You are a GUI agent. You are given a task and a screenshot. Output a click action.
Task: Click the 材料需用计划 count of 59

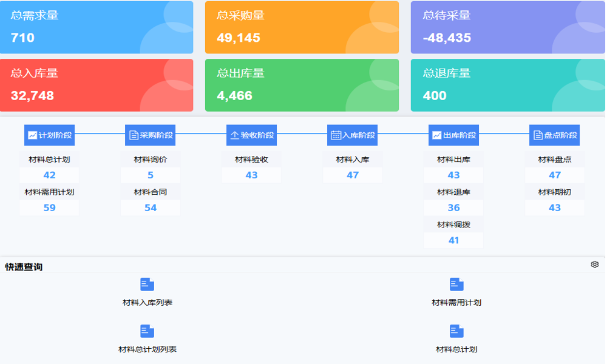[49, 208]
